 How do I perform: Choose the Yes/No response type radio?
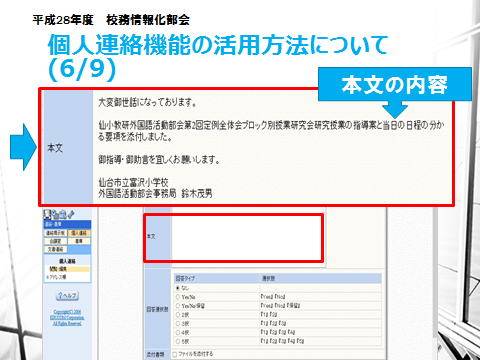[x=178, y=296]
